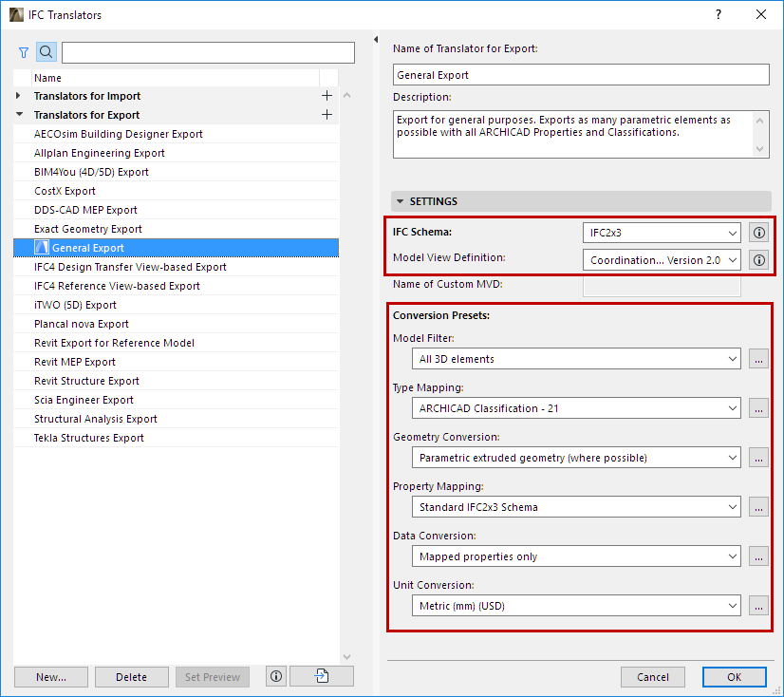Select iTWO (5D) Export
This screenshot has height=697, width=784.
click(176, 305)
